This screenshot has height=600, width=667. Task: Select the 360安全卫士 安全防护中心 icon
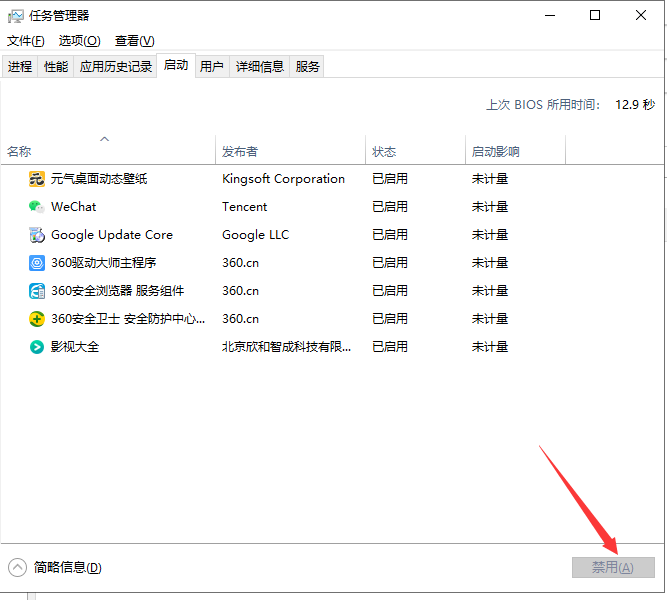pos(37,319)
